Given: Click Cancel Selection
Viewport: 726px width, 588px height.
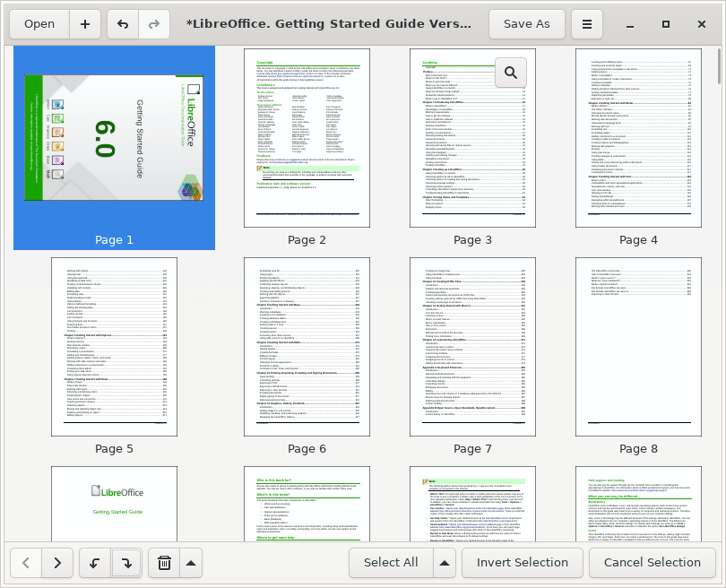Looking at the screenshot, I should (652, 563).
